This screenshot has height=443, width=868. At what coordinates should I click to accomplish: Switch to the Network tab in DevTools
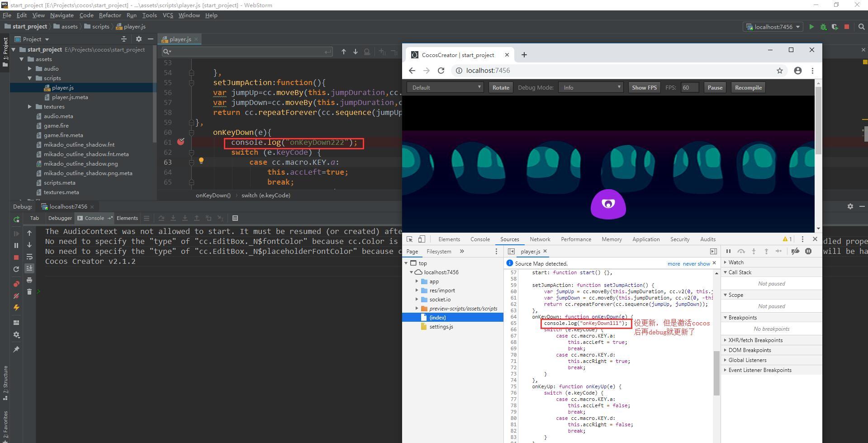[540, 239]
